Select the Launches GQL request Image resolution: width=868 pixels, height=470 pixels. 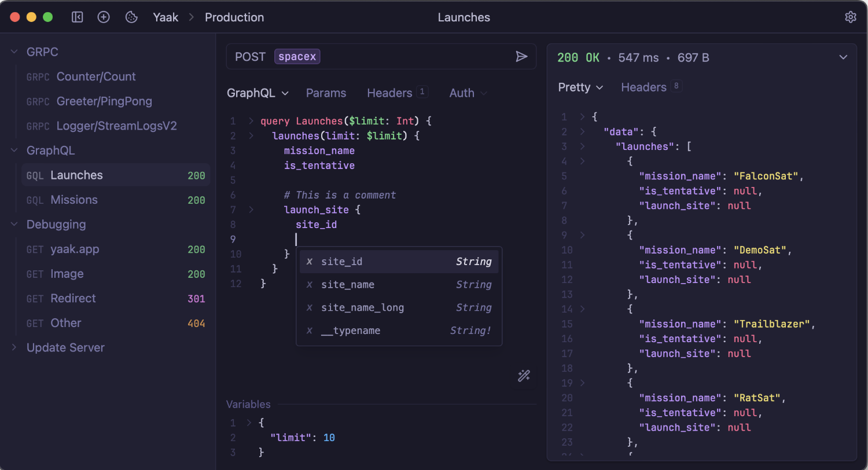click(x=116, y=175)
